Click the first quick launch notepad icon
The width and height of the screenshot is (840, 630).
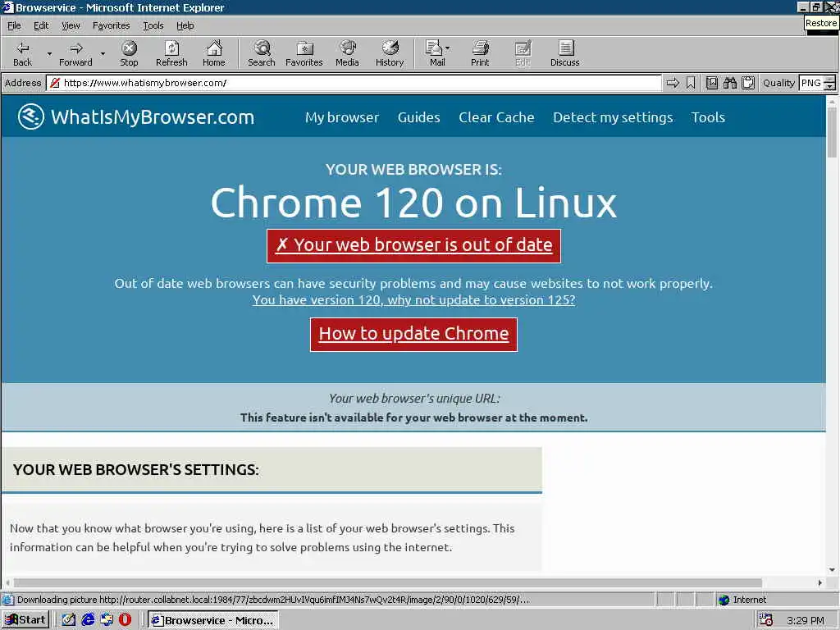point(69,620)
